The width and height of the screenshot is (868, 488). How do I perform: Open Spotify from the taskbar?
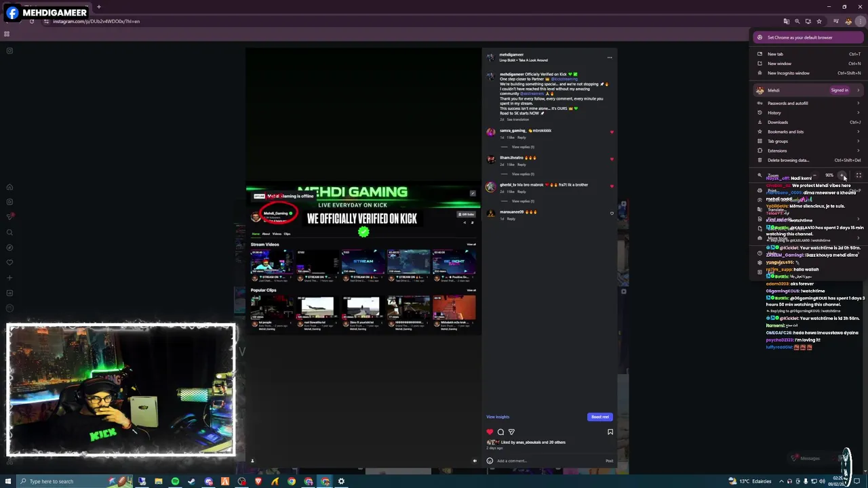[175, 481]
